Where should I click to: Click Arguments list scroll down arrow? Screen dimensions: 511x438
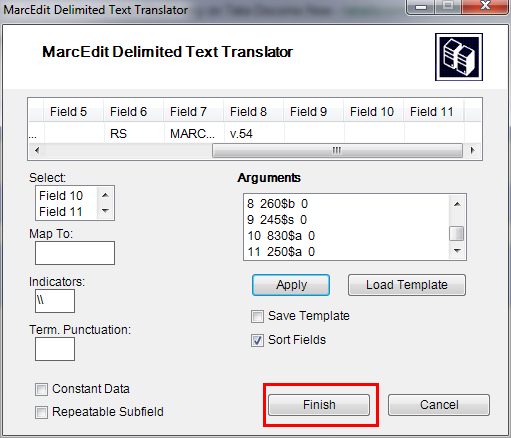(x=457, y=250)
